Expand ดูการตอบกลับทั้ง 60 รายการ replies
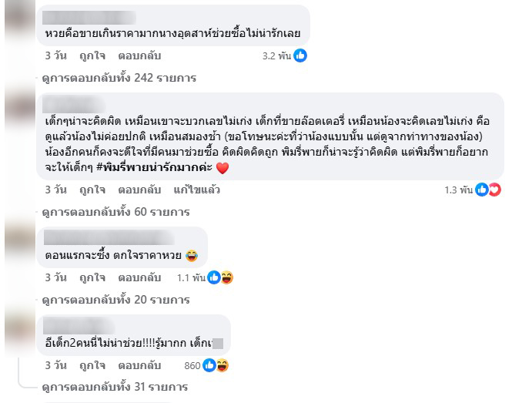The height and width of the screenshot is (403, 532). tap(115, 212)
